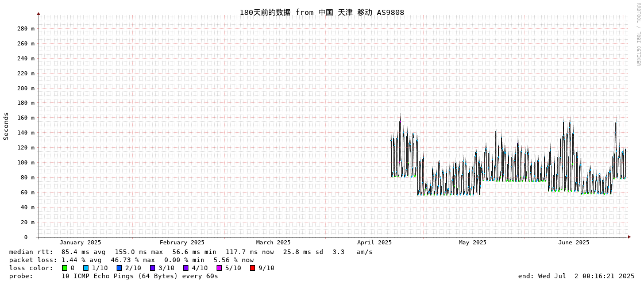This screenshot has height=284, width=644.
Task: Click the blue 2/10 loss swatch
Action: [119, 268]
